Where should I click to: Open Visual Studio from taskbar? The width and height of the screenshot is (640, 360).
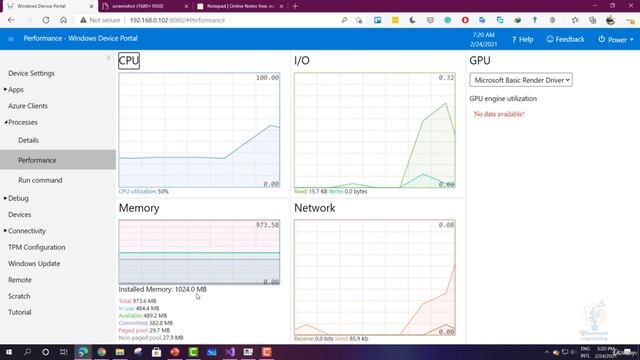pyautogui.click(x=230, y=352)
